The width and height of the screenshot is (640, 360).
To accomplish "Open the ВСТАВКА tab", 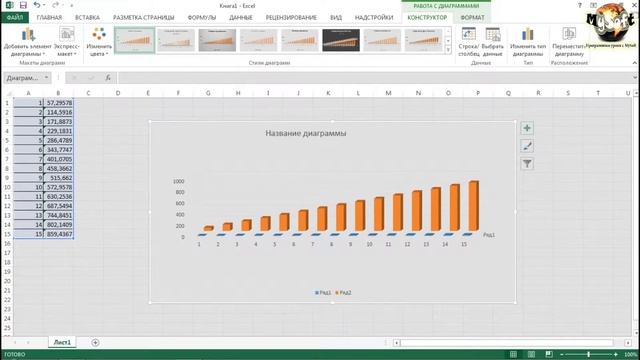I will click(x=87, y=18).
